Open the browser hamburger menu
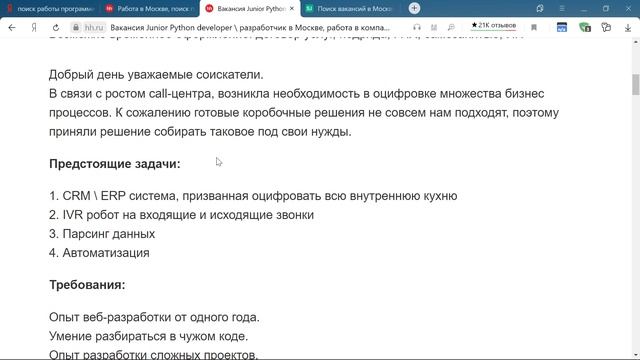This screenshot has width=640, height=360. coord(562,8)
